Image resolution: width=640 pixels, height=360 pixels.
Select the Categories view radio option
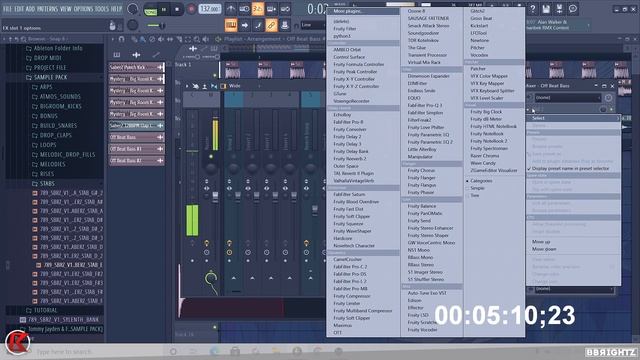click(479, 181)
